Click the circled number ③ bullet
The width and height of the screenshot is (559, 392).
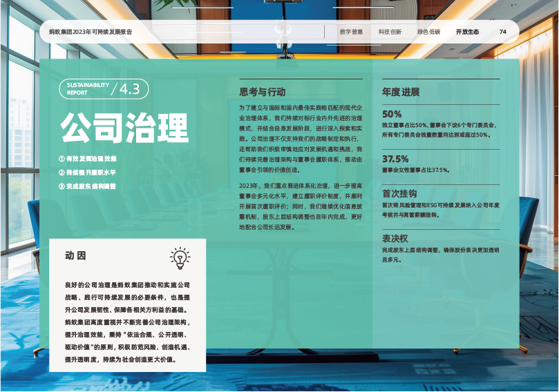(x=61, y=186)
